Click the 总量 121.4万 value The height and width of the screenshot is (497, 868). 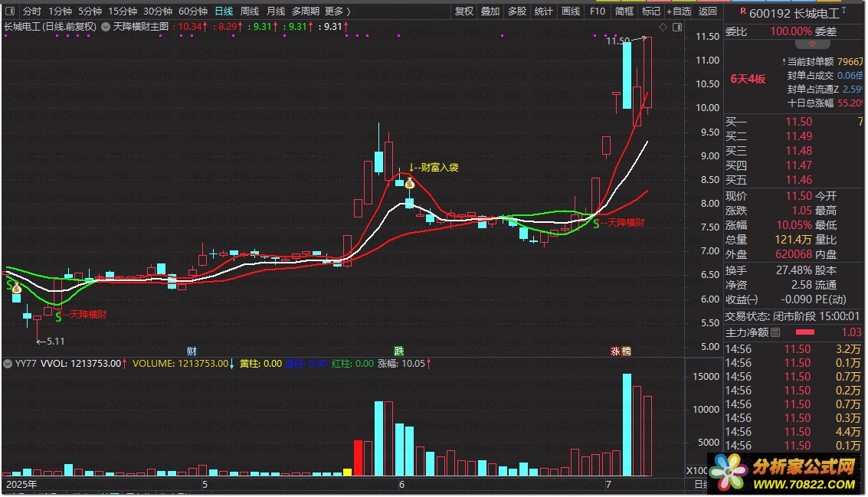point(793,239)
